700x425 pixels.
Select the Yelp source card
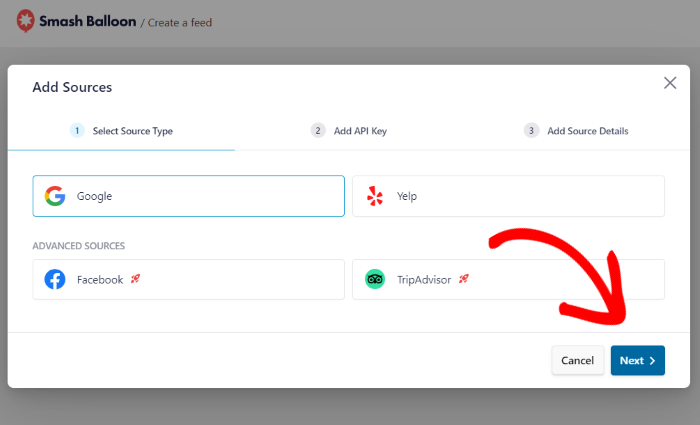(508, 196)
